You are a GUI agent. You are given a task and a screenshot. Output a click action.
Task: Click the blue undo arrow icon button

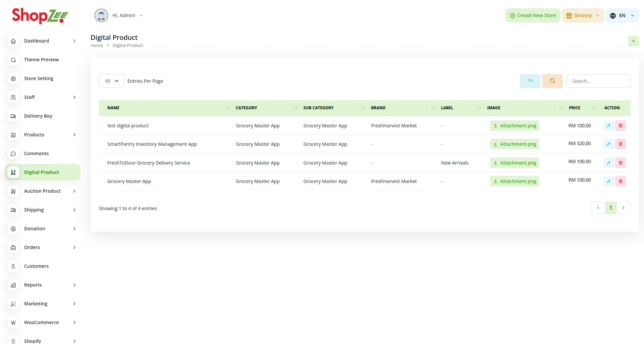(530, 81)
